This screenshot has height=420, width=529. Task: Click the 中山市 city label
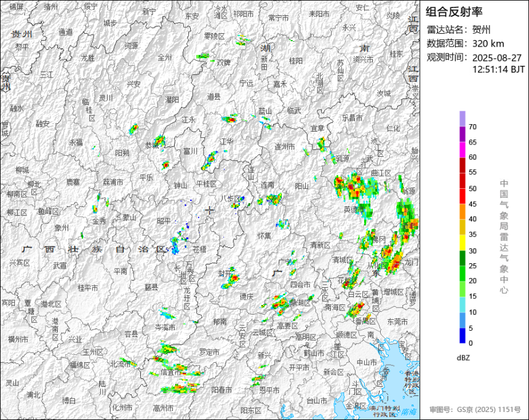(367, 362)
